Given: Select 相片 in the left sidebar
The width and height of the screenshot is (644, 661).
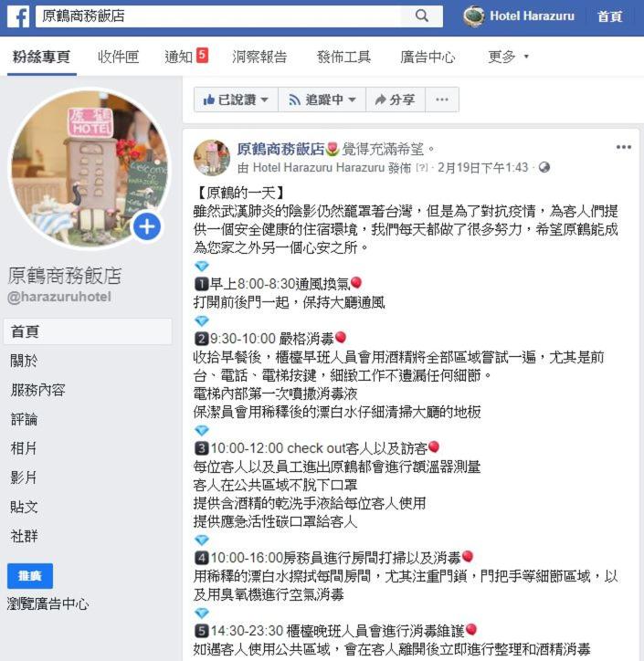Looking at the screenshot, I should [x=24, y=448].
